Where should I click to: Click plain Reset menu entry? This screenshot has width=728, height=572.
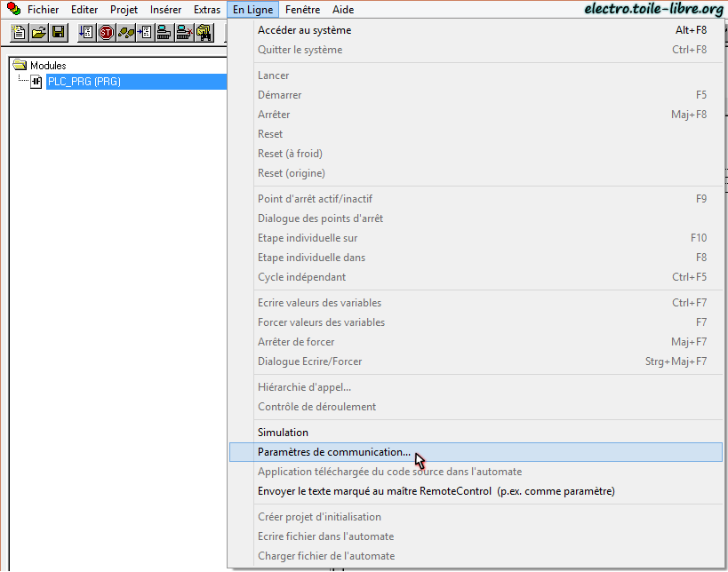click(x=476, y=133)
